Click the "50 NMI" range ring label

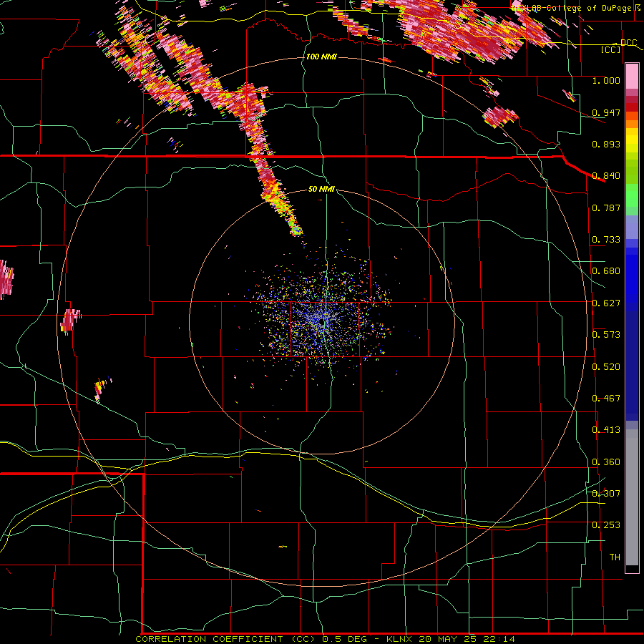coord(321,190)
